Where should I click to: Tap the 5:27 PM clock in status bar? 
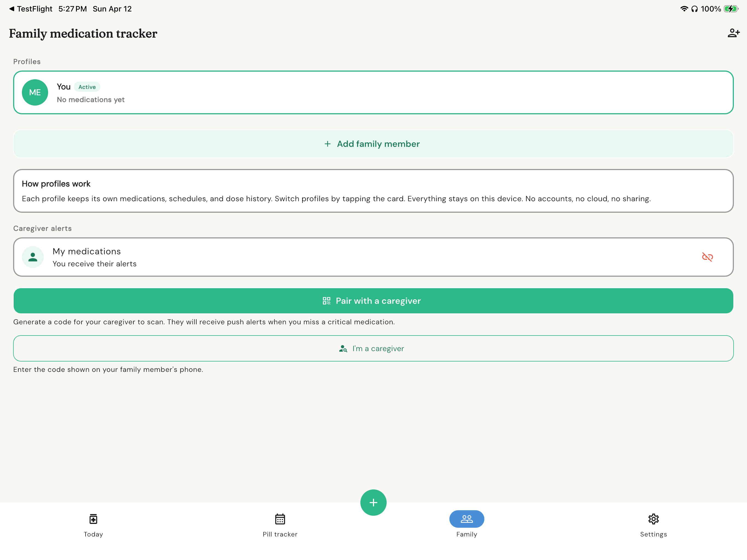point(73,9)
